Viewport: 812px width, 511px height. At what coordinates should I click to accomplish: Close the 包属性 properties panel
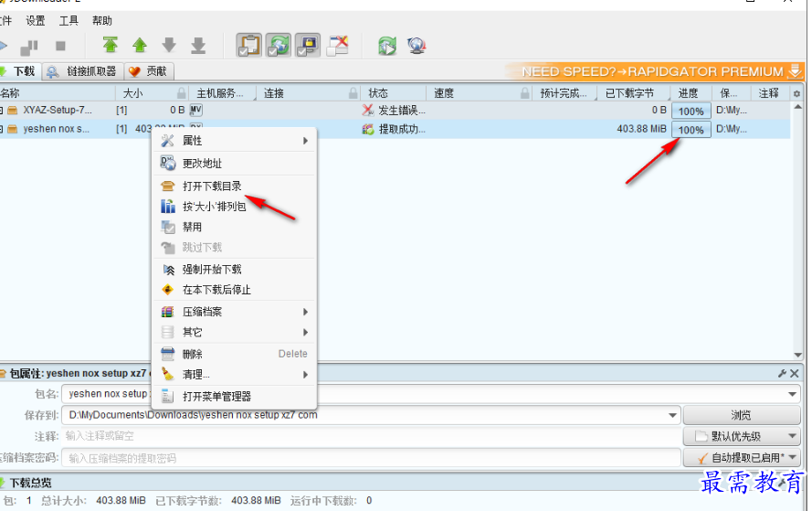[x=795, y=373]
